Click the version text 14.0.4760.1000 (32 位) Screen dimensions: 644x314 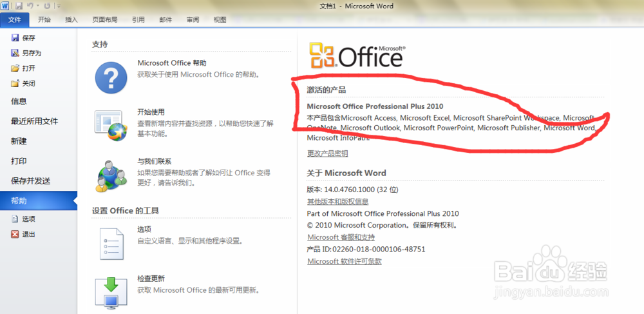(361, 190)
